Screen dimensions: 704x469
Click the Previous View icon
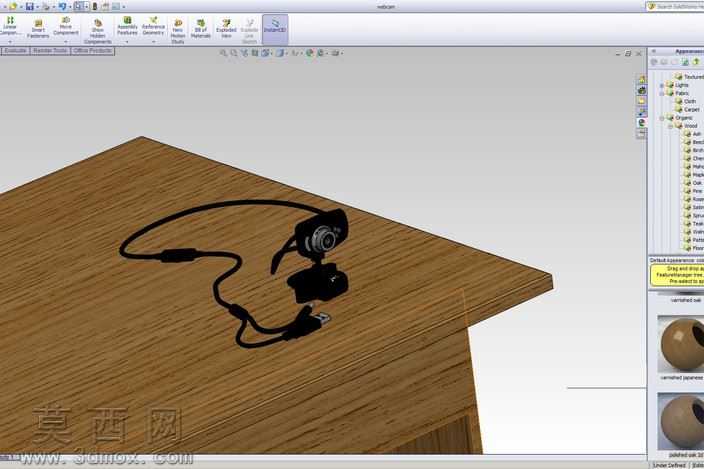pos(244,53)
